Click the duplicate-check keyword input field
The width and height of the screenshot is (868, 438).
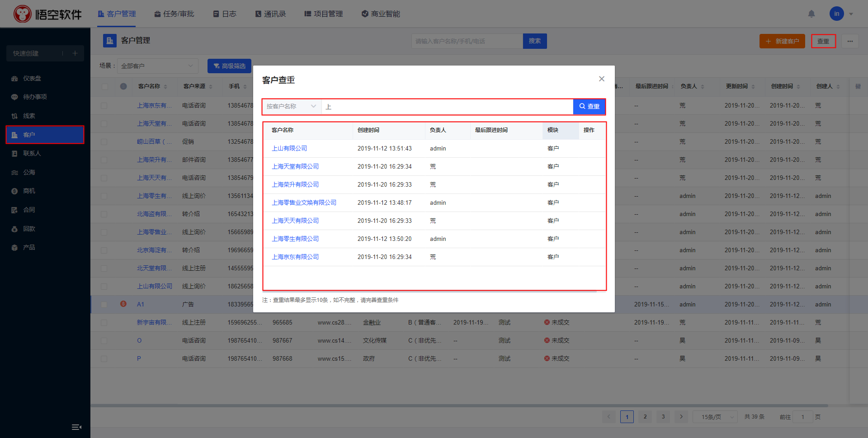click(447, 107)
